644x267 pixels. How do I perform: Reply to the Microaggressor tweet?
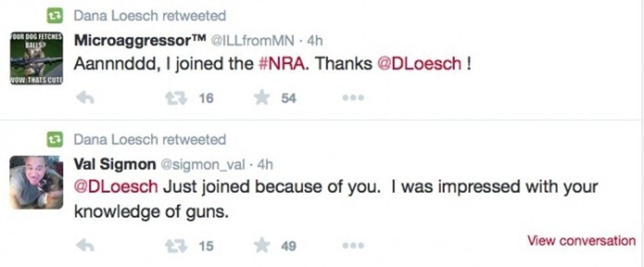coord(85,98)
